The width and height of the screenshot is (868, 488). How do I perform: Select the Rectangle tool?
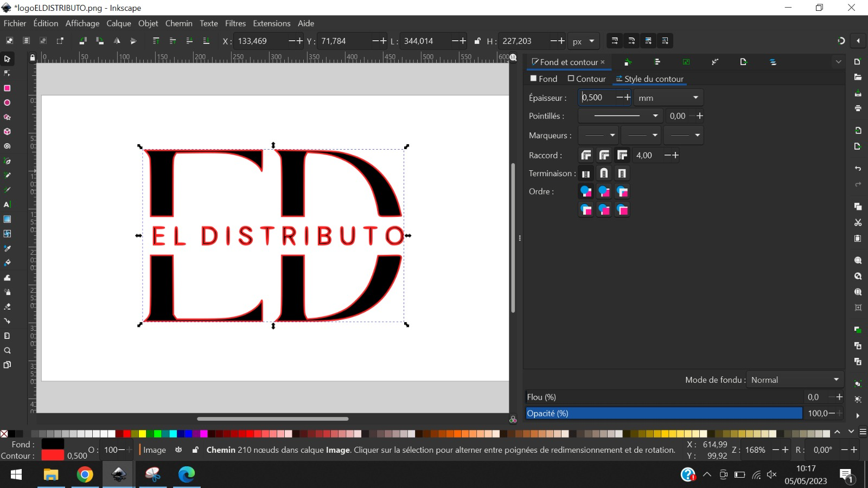click(7, 88)
